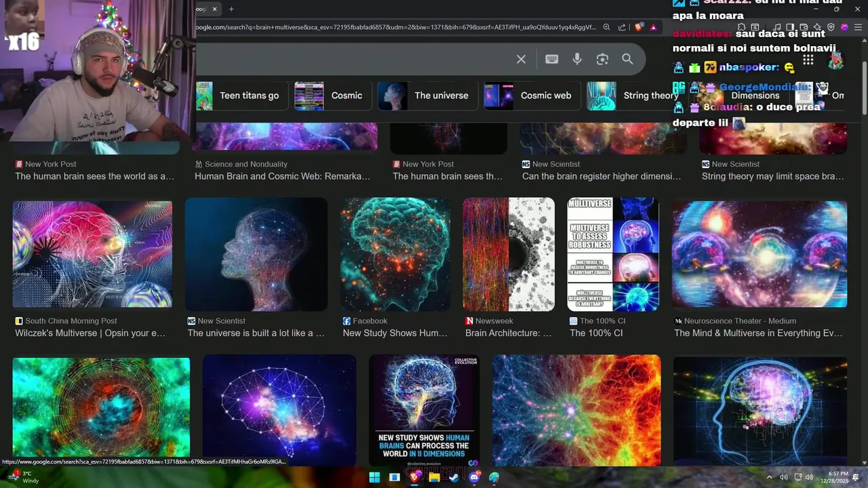
Task: Click the Science and Nonduality source label
Action: tap(246, 164)
